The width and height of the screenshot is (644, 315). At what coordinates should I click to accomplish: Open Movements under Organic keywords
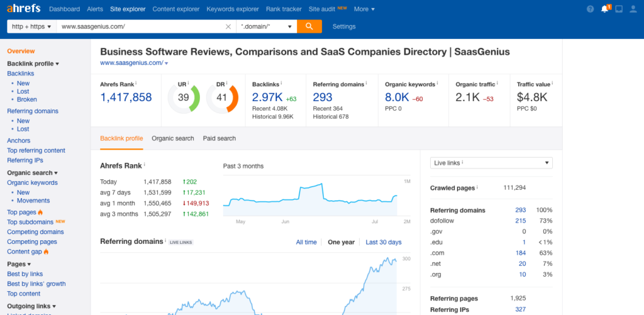(33, 201)
